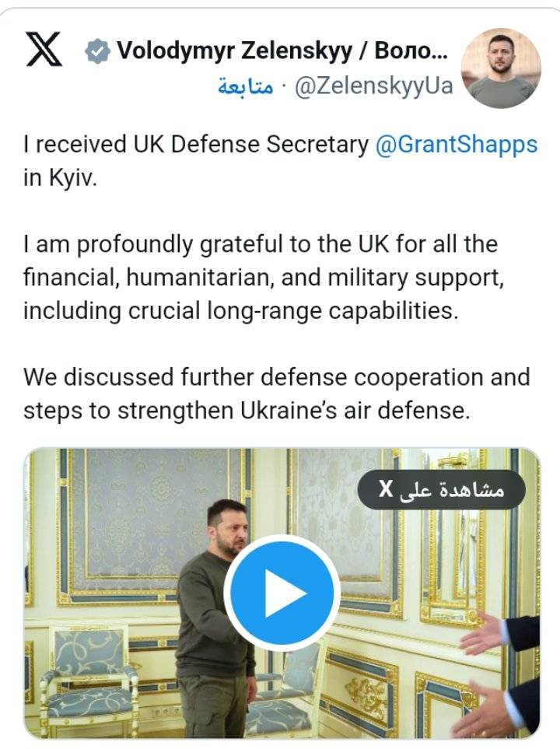Play the embedded video
The height and width of the screenshot is (749, 560).
[x=282, y=593]
